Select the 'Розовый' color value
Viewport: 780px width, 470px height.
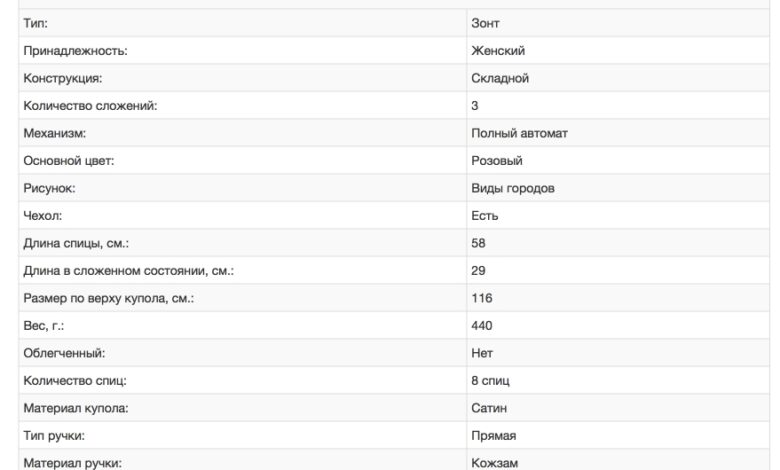[497, 161]
